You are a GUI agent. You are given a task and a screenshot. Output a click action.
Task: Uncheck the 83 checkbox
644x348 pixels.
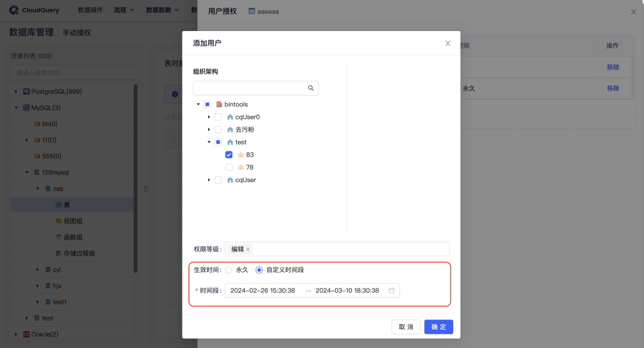point(229,155)
